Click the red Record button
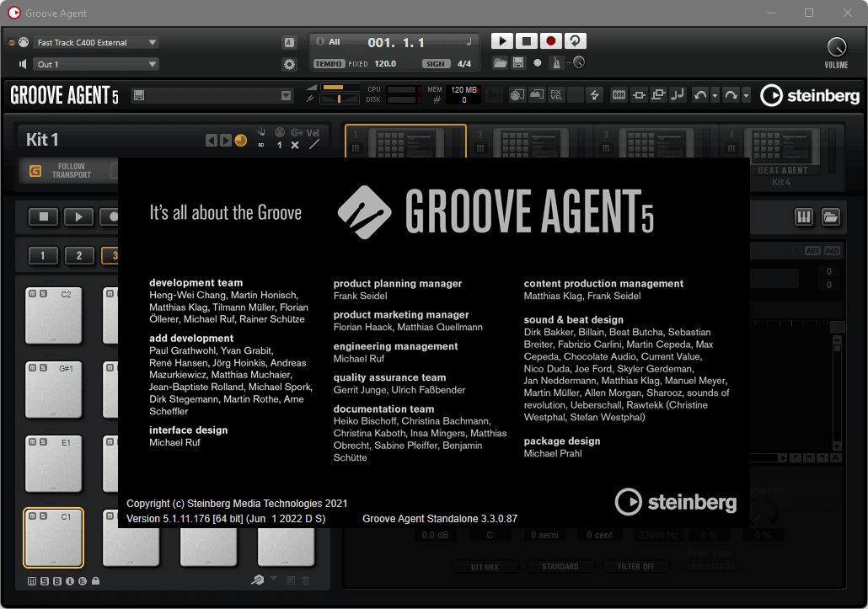Viewport: 868px width, 609px height. coord(551,40)
